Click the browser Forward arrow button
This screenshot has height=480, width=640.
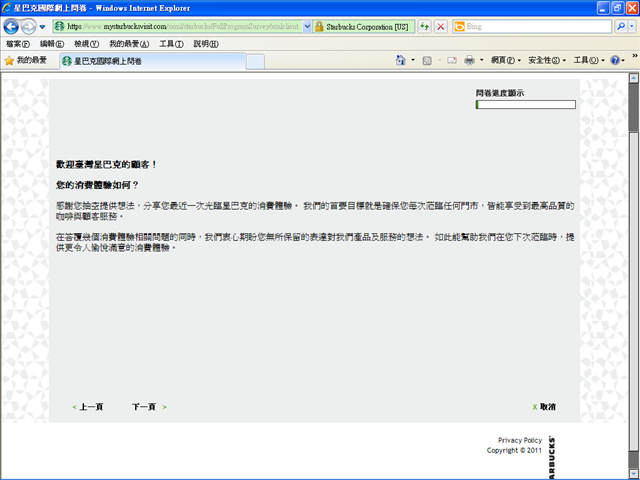click(x=28, y=27)
